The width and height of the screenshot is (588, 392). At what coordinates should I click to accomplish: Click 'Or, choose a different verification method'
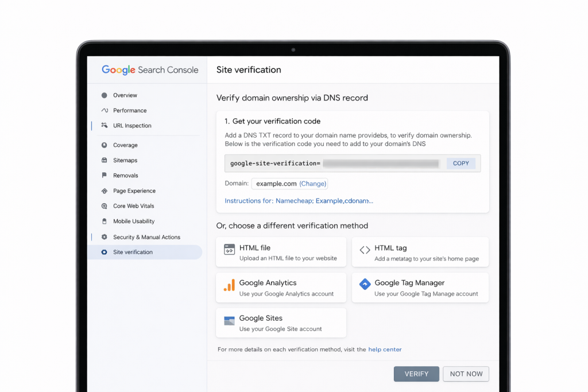(292, 226)
